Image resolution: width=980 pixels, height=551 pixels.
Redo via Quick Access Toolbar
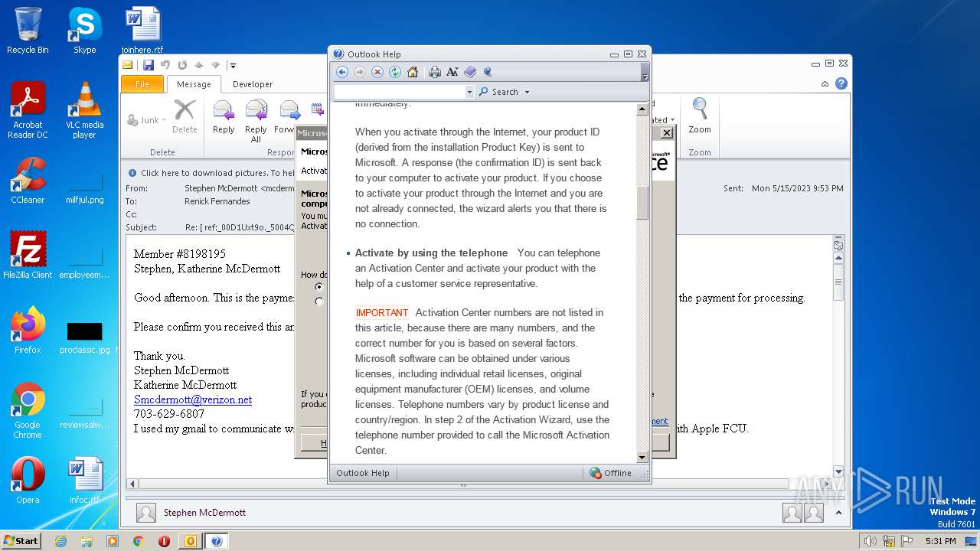coord(181,65)
